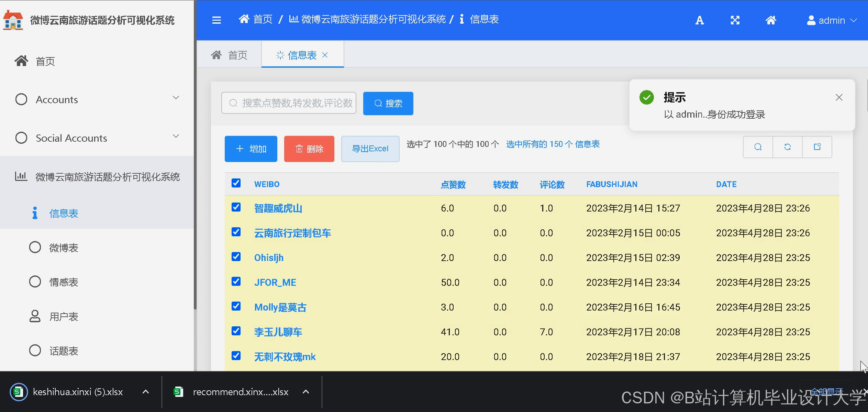Image resolution: width=868 pixels, height=412 pixels.
Task: Switch to the 首页 tab
Action: [x=230, y=55]
